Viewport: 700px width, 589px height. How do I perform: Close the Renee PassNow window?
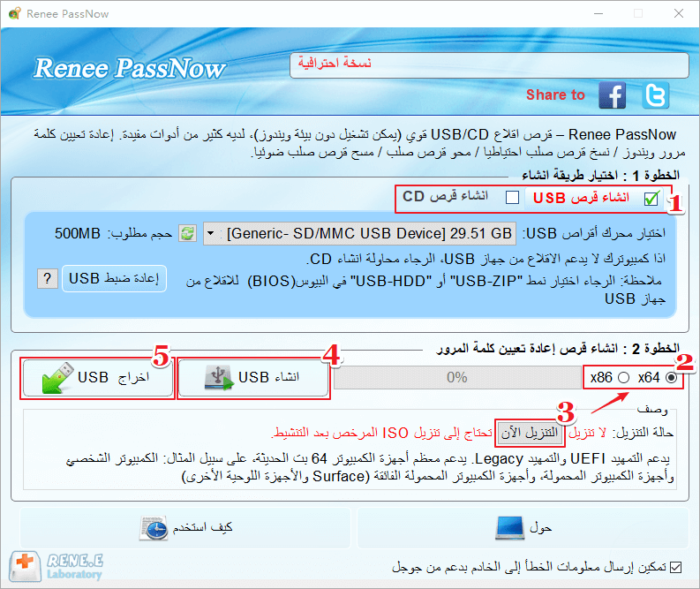(x=679, y=13)
